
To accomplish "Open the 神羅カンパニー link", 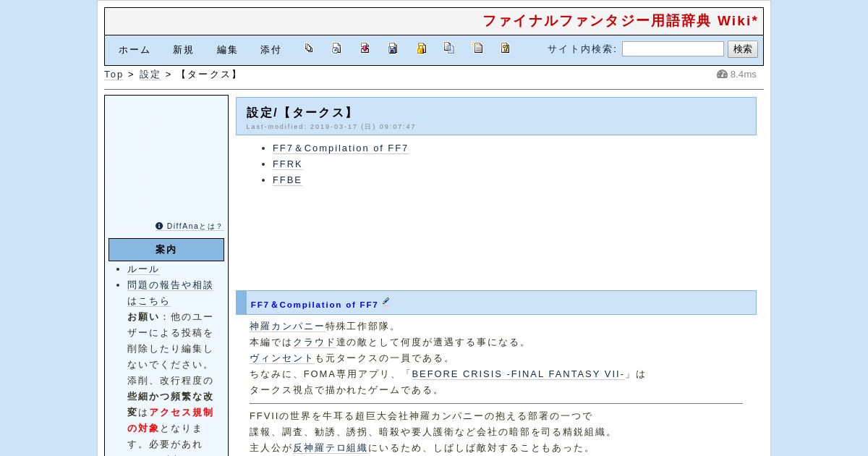I will 287,326.
